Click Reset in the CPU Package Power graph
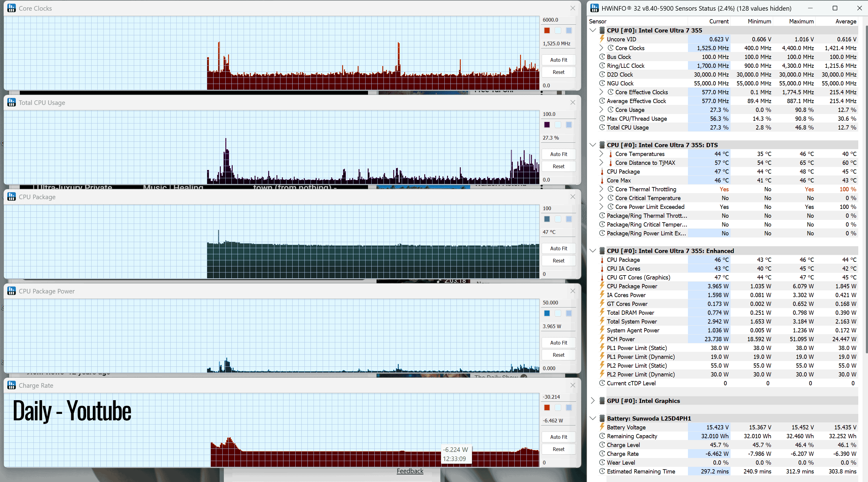Viewport: 868px width, 482px height. pos(558,355)
